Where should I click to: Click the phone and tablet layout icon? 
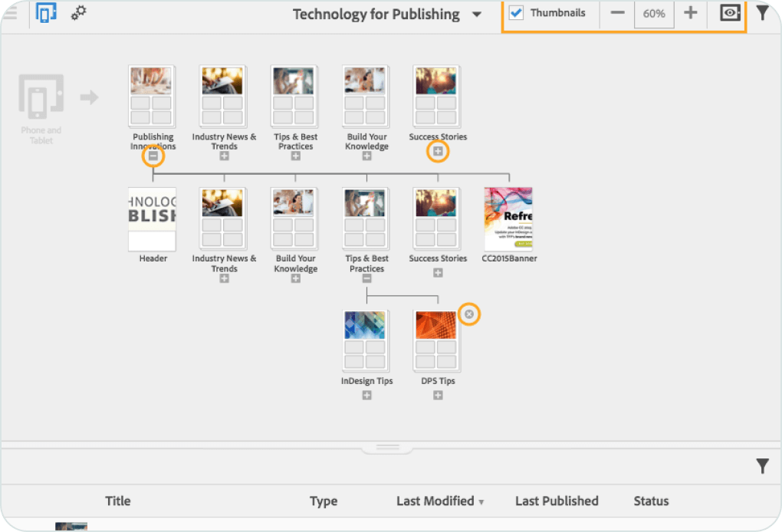pyautogui.click(x=46, y=13)
